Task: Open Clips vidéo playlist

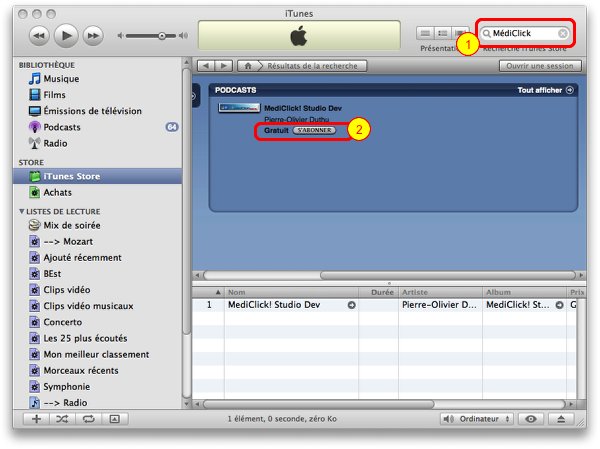Action: tap(67, 290)
